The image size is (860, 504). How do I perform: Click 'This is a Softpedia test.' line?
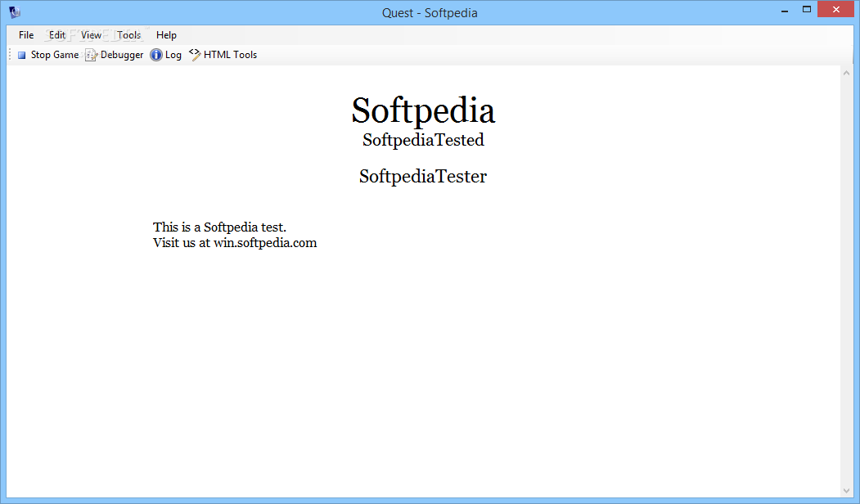point(219,227)
